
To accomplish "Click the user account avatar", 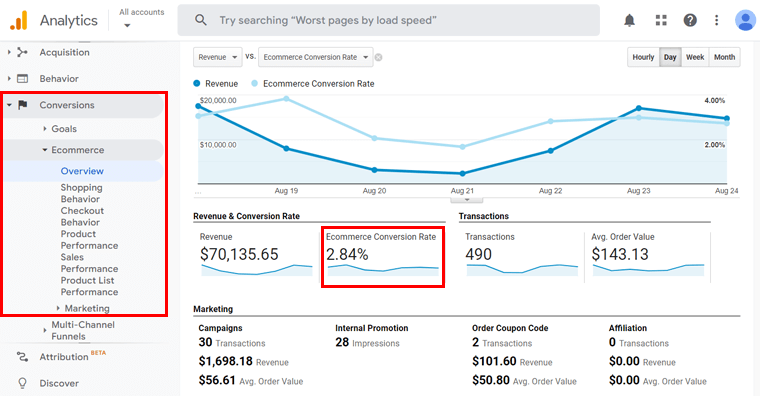I will coord(745,20).
